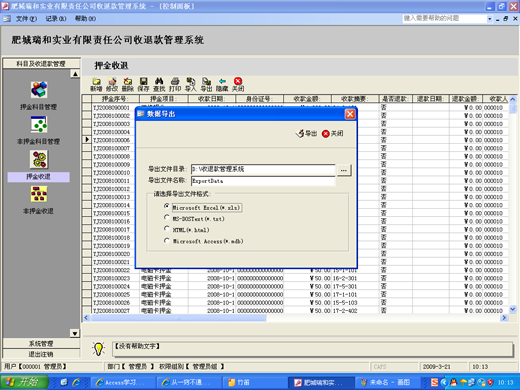This screenshot has width=520, height=390.
Task: Click 退款金额 column header
Action: pos(466,99)
